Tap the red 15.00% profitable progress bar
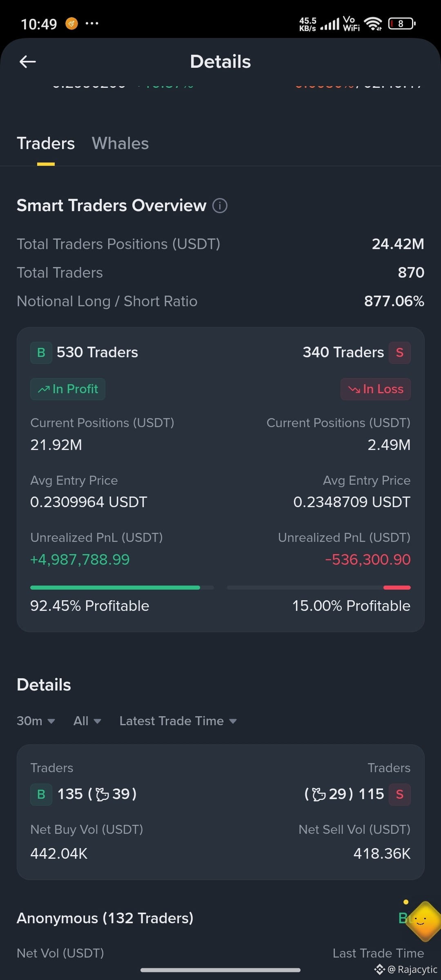 (319, 588)
